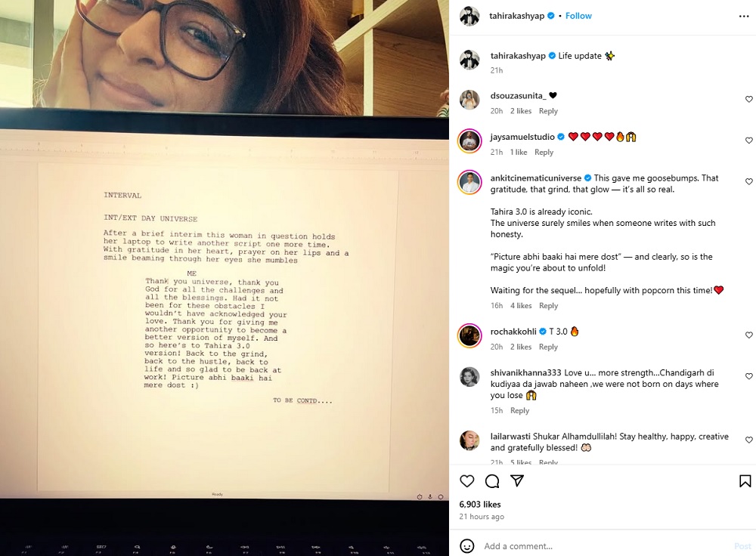Open the three-dot more options menu
This screenshot has height=556, width=756.
[744, 16]
